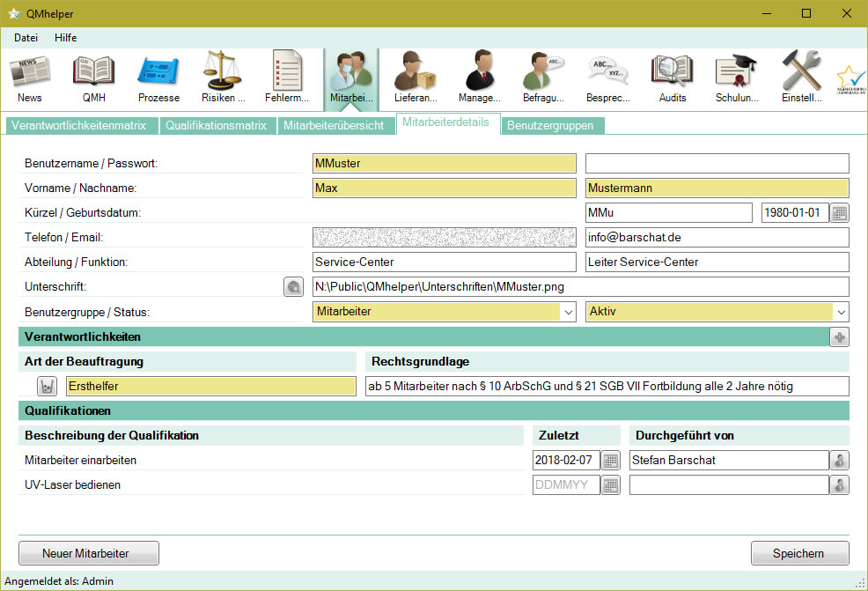This screenshot has height=591, width=868.
Task: Open the QMH handbook icon
Action: 93,78
